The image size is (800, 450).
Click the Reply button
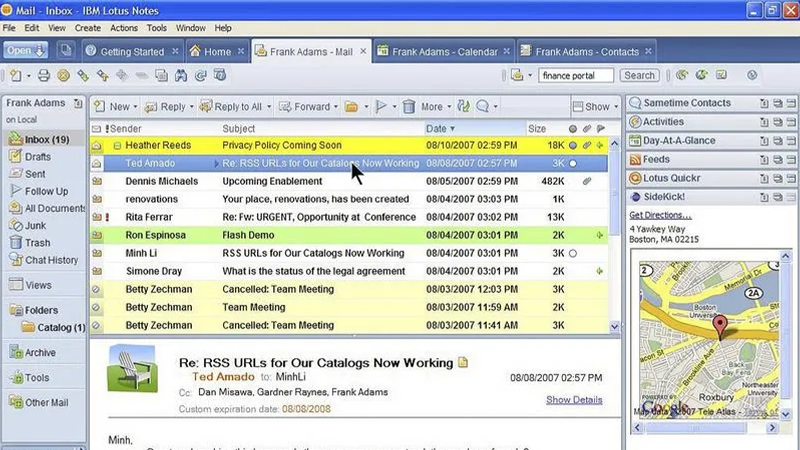169,107
